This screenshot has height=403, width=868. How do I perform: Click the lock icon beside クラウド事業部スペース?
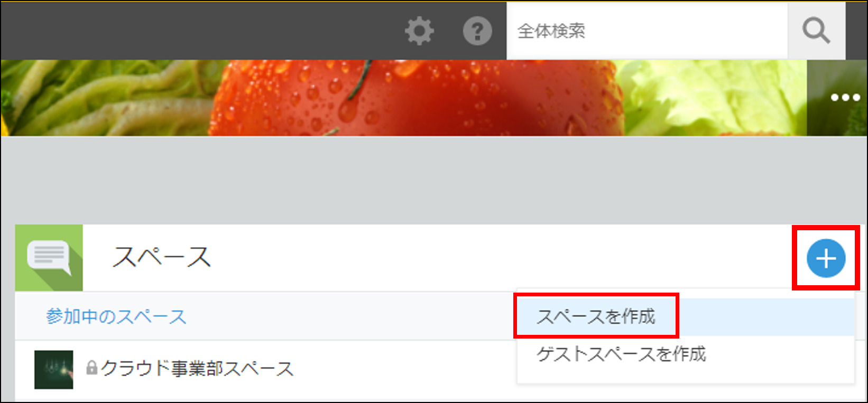(92, 368)
